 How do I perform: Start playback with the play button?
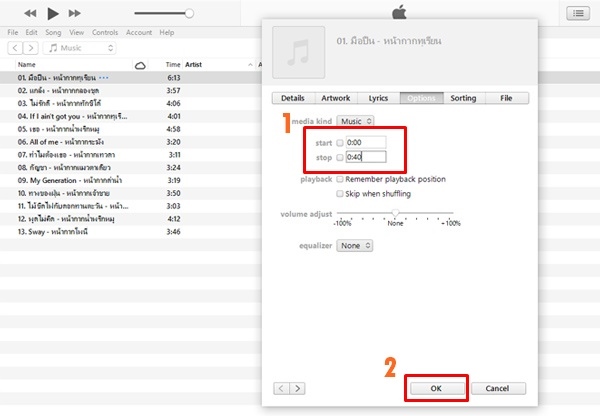(x=53, y=13)
